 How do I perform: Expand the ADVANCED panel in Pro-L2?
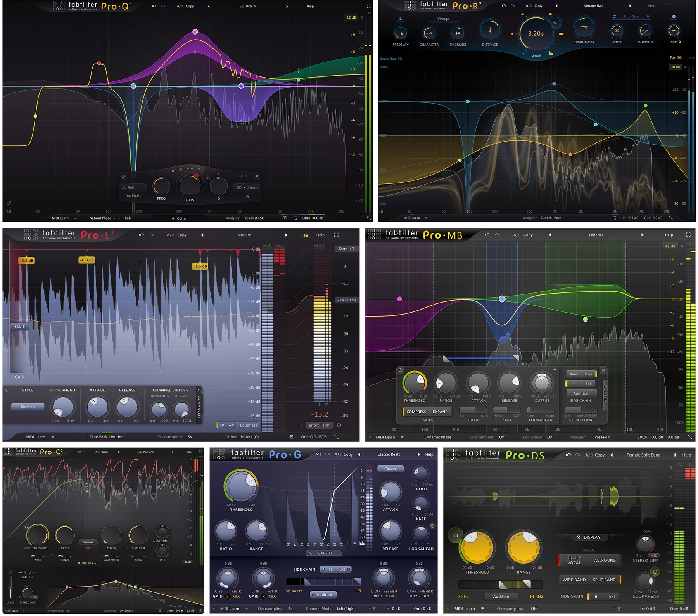click(x=199, y=406)
